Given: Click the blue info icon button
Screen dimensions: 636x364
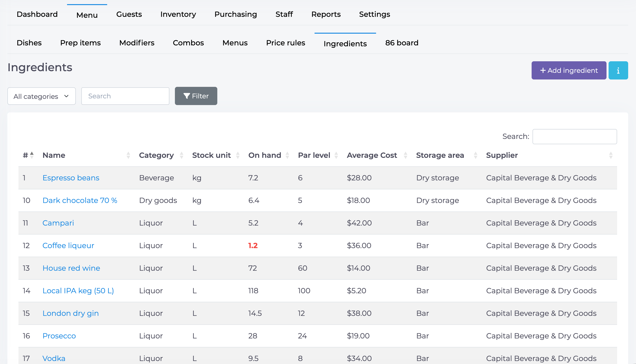Looking at the screenshot, I should pyautogui.click(x=618, y=70).
